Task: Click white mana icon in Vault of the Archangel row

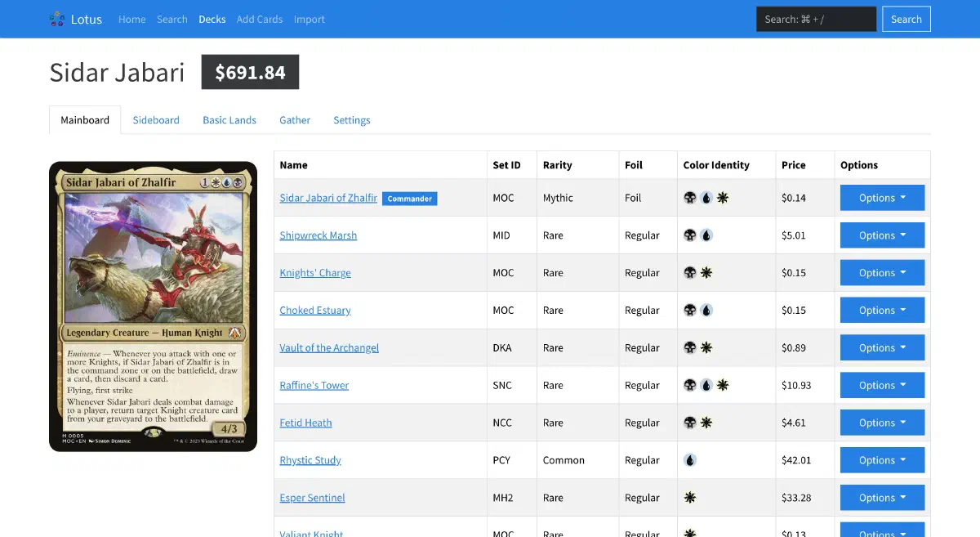Action: coord(706,347)
